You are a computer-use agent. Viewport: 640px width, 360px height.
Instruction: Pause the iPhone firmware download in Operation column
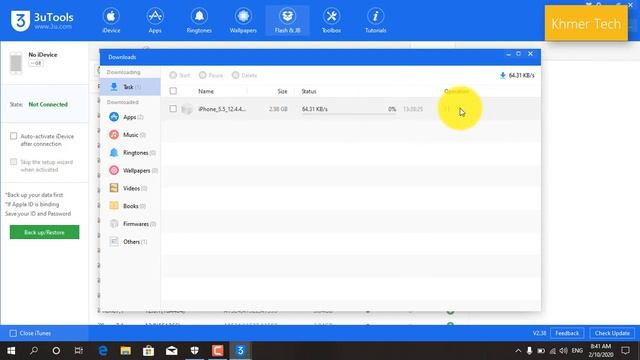[x=447, y=109]
